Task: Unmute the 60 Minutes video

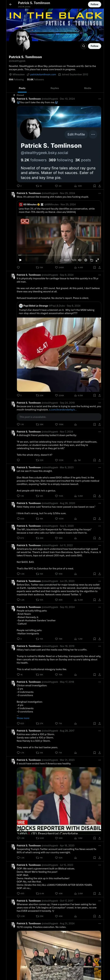Action: [x=80, y=260]
